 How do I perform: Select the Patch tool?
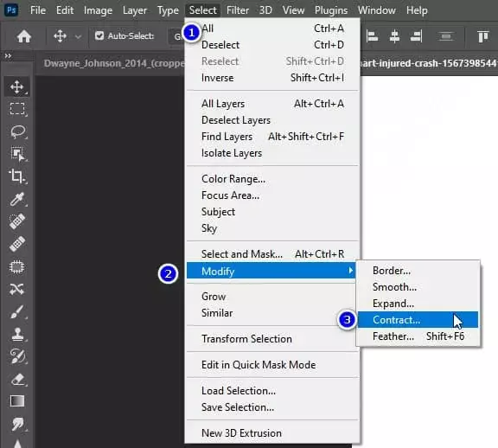[x=16, y=267]
